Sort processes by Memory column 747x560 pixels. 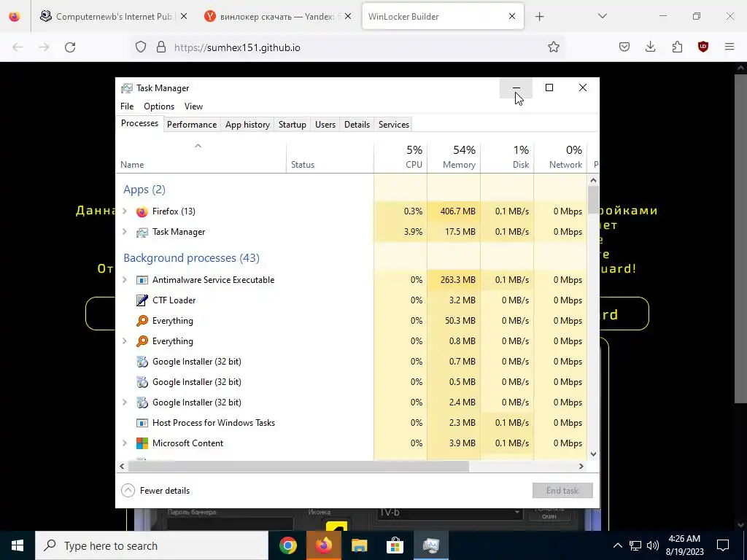click(454, 157)
